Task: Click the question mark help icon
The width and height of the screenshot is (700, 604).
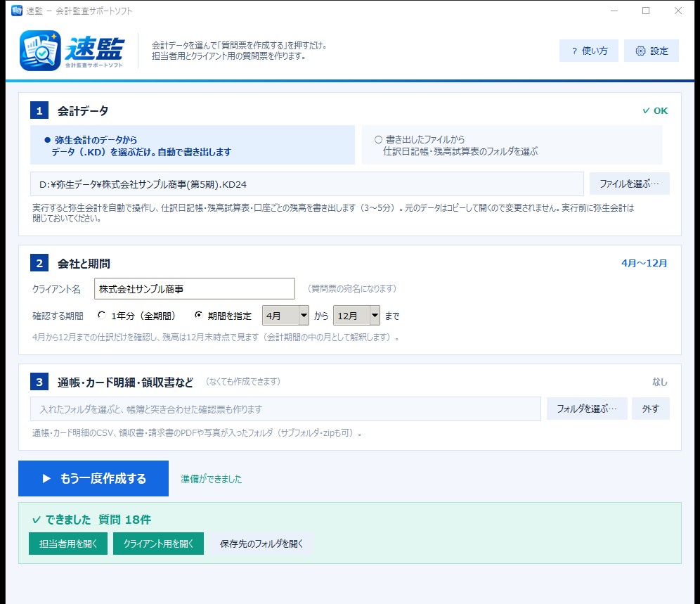Action: (575, 51)
